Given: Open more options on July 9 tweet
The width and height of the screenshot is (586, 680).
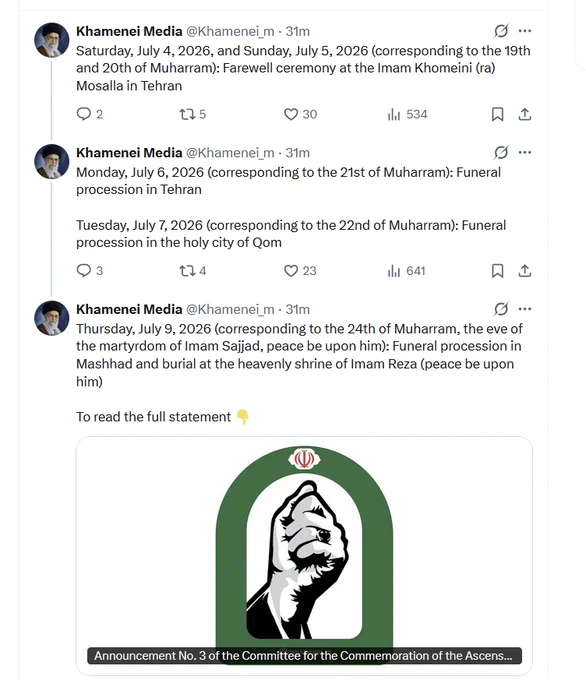Looking at the screenshot, I should 525,309.
